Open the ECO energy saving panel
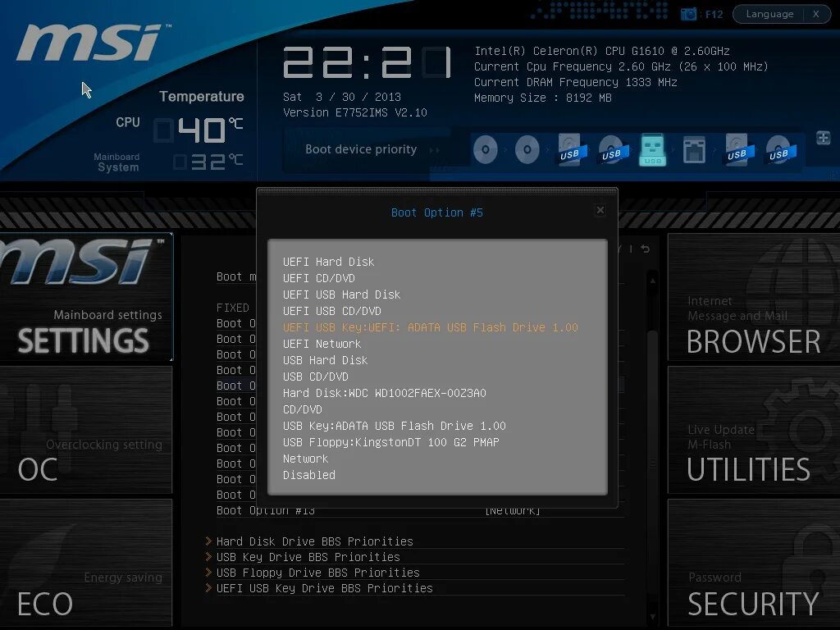This screenshot has height=630, width=840. point(85,564)
